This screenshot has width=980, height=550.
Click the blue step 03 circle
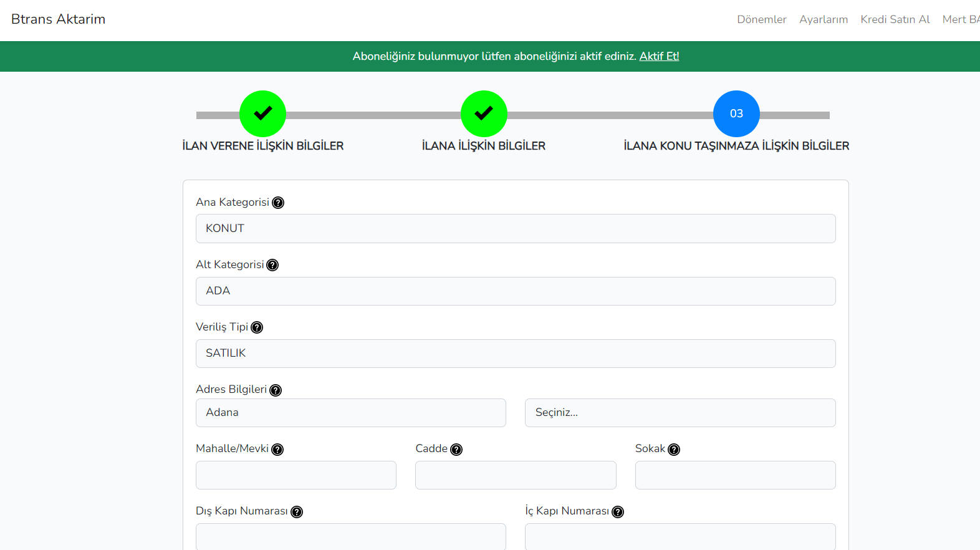(736, 113)
